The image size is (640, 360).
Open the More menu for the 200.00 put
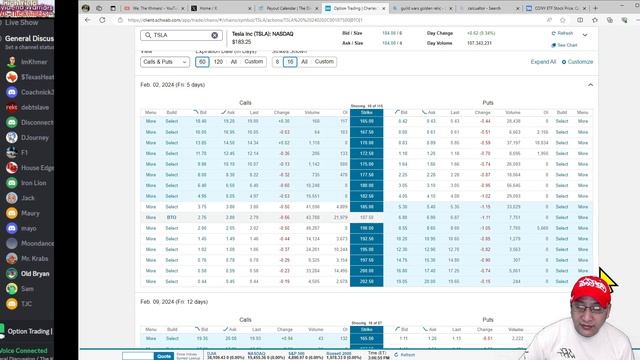pos(583,271)
